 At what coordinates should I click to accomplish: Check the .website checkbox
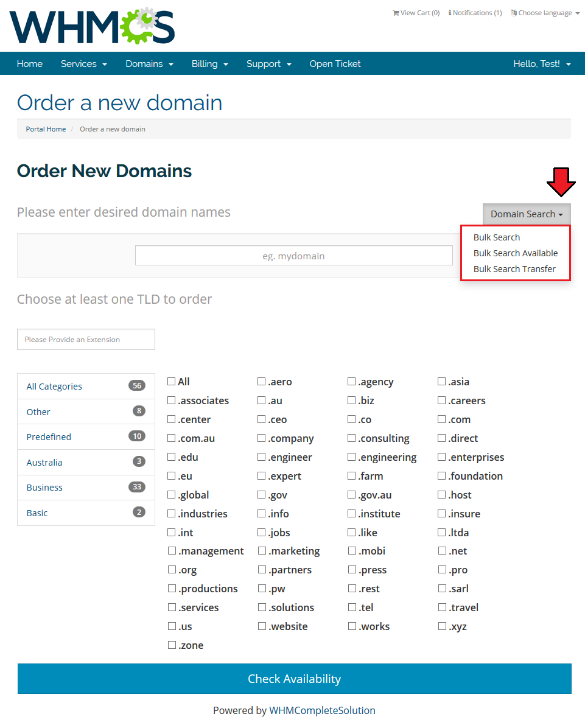pyautogui.click(x=262, y=626)
